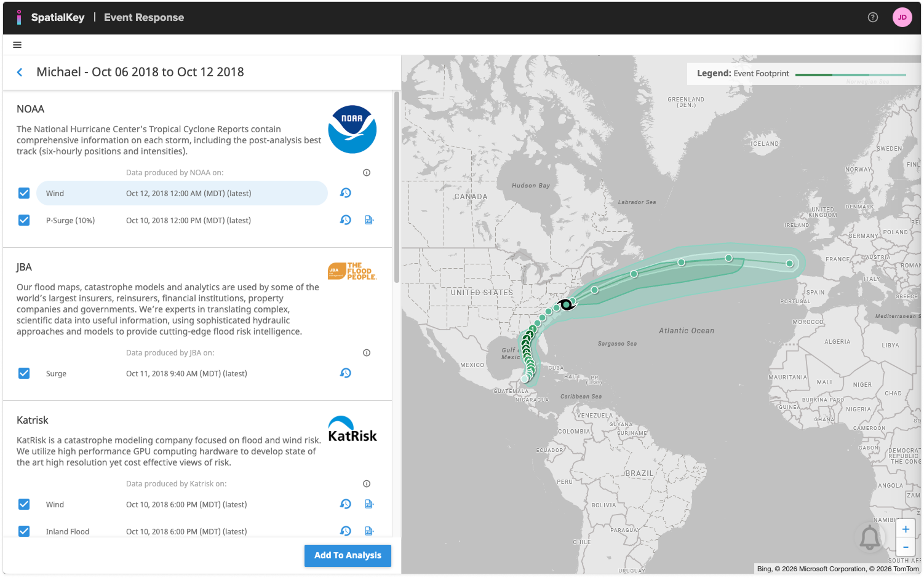Image resolution: width=924 pixels, height=578 pixels.
Task: Open the JD user profile avatar
Action: [902, 17]
